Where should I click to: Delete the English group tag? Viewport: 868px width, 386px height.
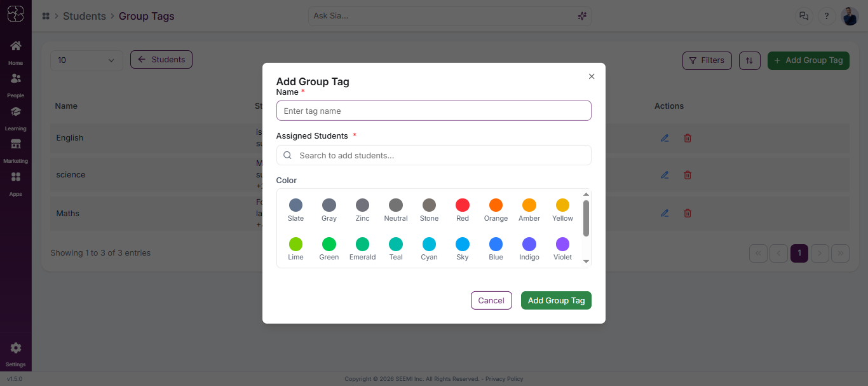688,138
